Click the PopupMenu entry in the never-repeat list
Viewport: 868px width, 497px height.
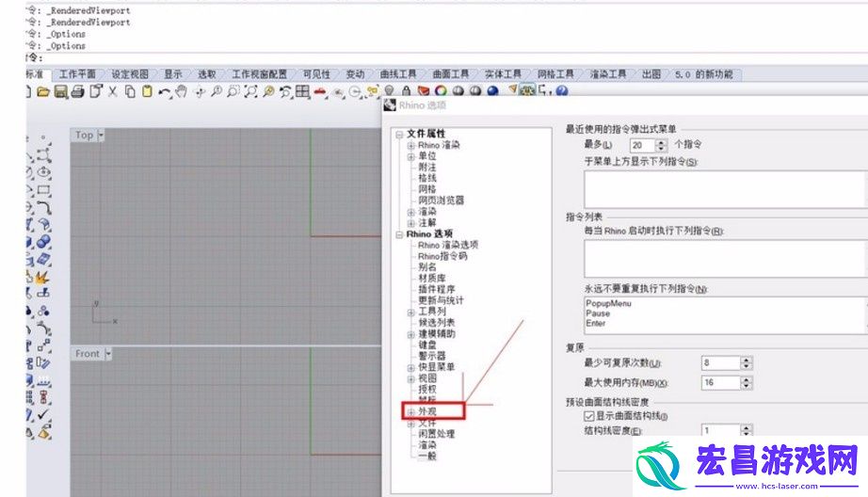tap(608, 303)
